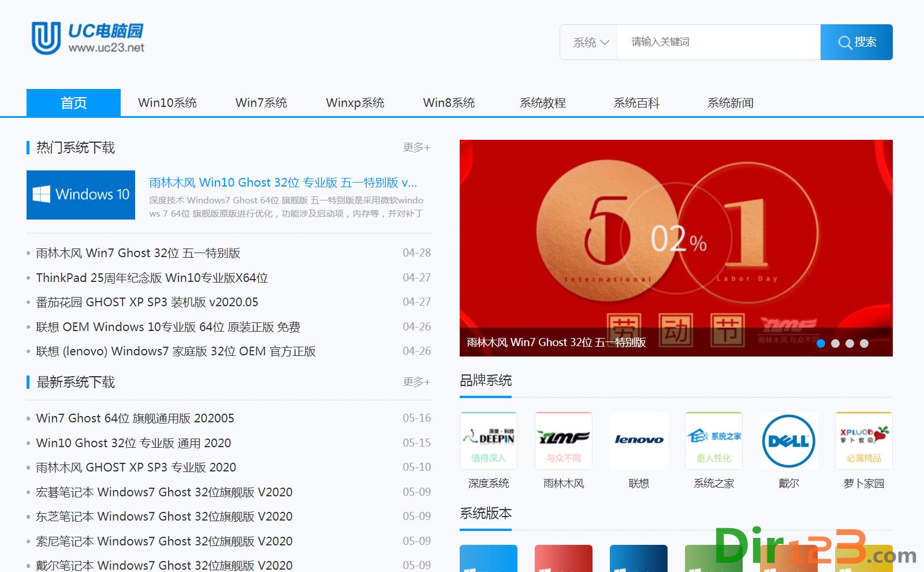Click the DEEPIN 深度系统 brand icon
Image resolution: width=924 pixels, height=572 pixels.
[489, 440]
